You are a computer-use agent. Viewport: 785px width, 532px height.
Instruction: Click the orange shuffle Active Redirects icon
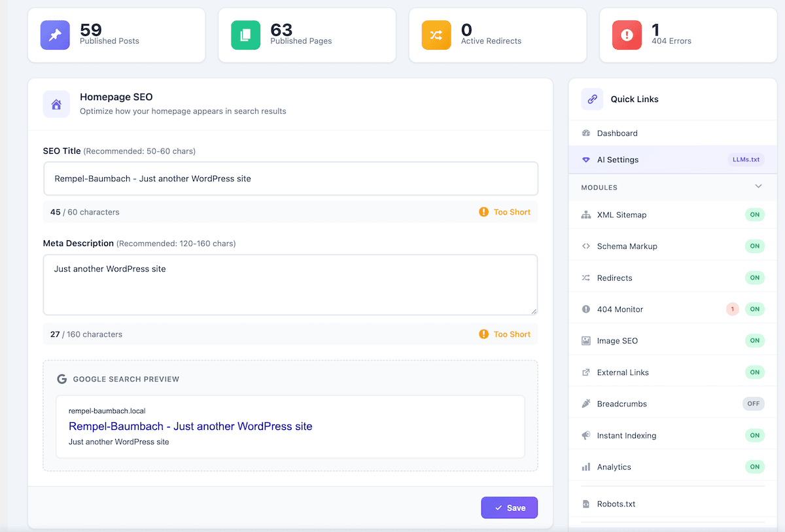tap(436, 35)
